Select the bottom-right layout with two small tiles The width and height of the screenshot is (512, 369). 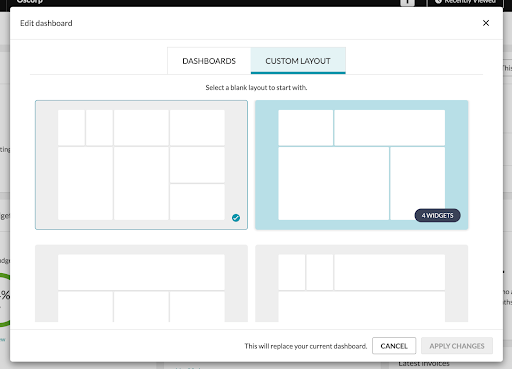pos(362,283)
